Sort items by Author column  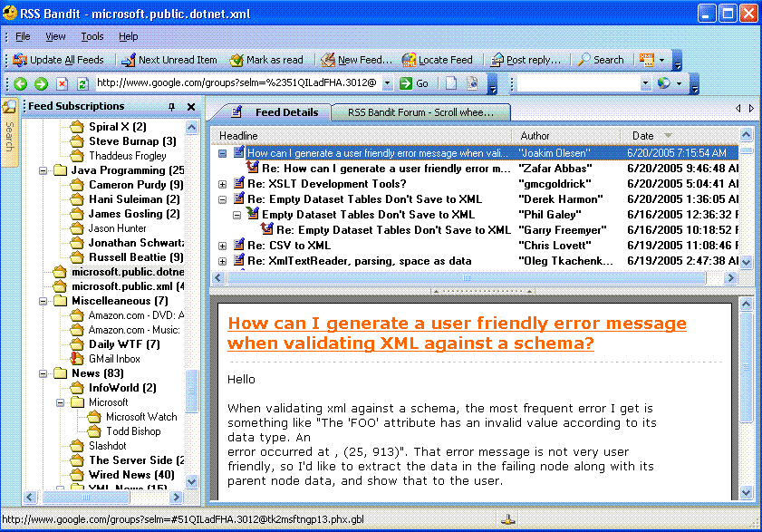pos(565,136)
